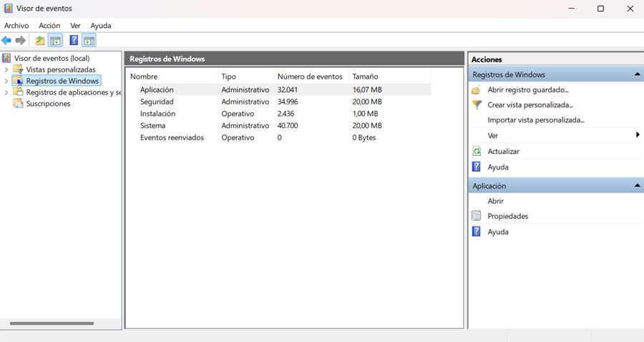Click the Abrir registro guardado folder icon
Screen dimensions: 644x342
476,90
